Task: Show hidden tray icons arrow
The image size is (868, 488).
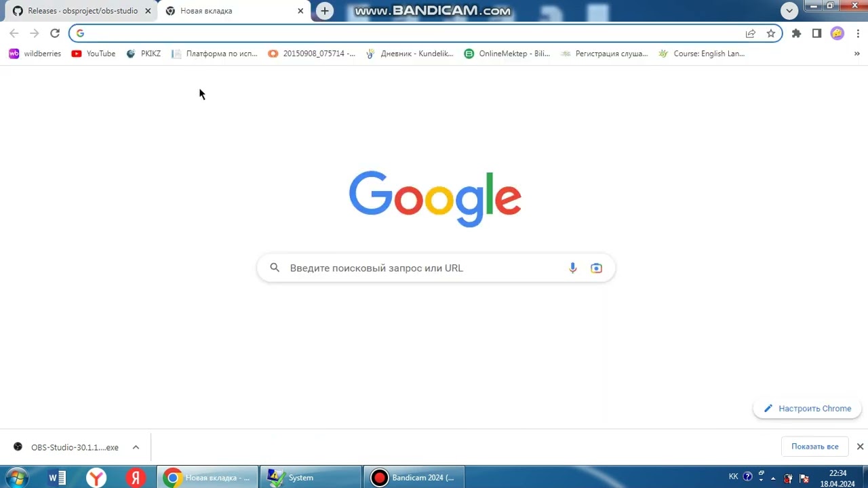Action: [x=773, y=478]
